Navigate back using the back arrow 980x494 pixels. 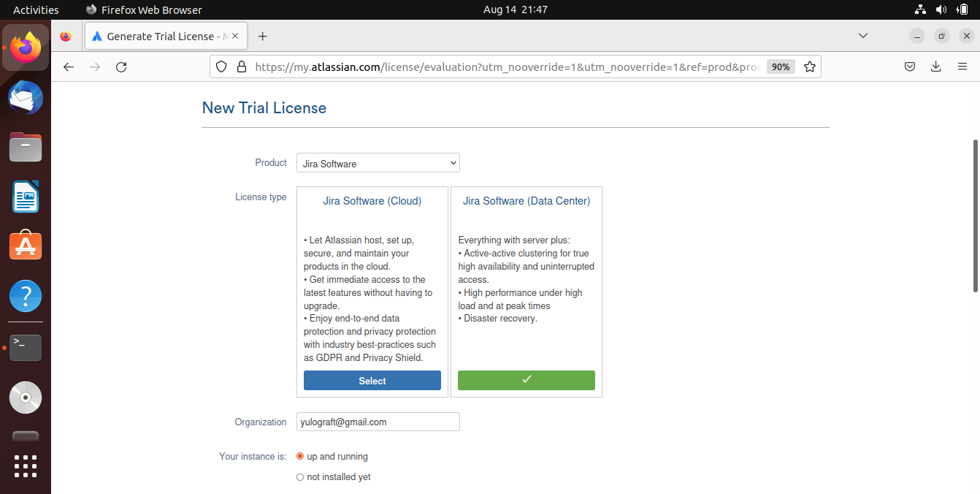tap(68, 66)
